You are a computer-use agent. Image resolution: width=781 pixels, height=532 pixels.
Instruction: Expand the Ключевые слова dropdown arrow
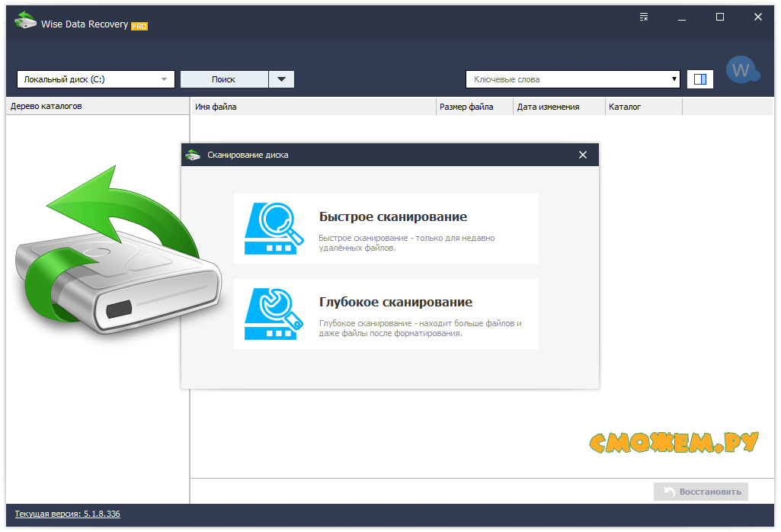tap(674, 79)
